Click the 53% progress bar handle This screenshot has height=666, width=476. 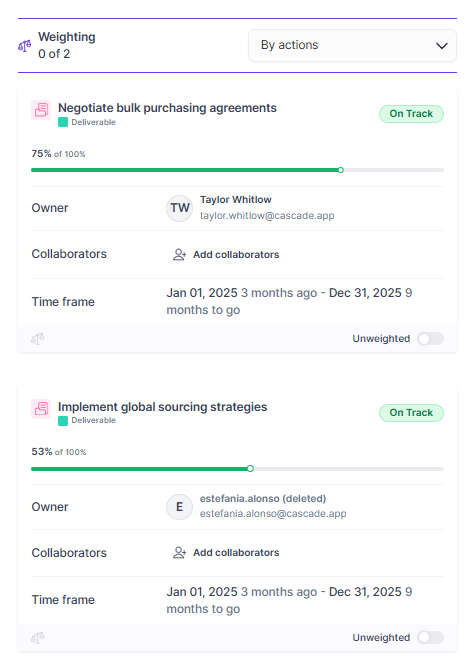(x=250, y=468)
